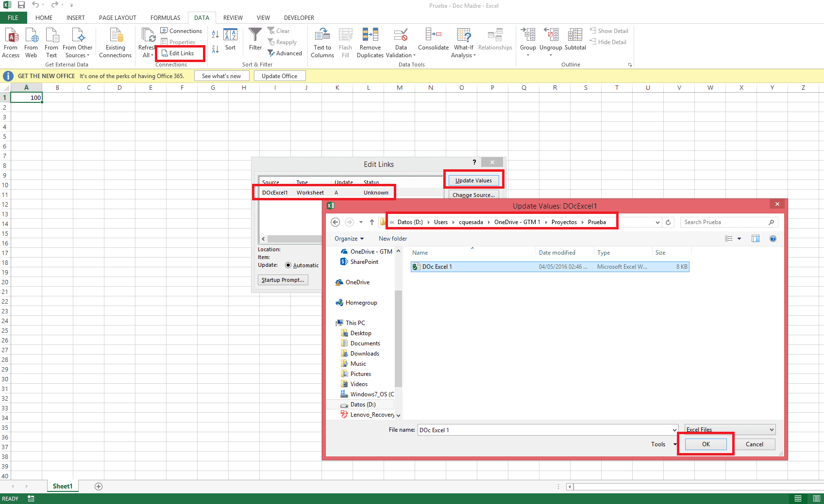
Task: Click Startup Prompt button
Action: pyautogui.click(x=283, y=280)
